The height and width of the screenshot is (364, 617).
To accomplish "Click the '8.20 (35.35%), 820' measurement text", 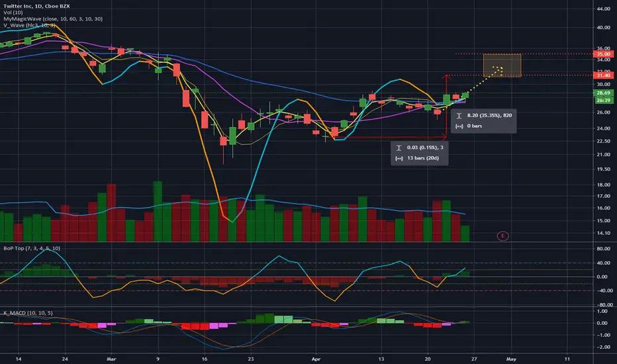I will click(x=489, y=115).
